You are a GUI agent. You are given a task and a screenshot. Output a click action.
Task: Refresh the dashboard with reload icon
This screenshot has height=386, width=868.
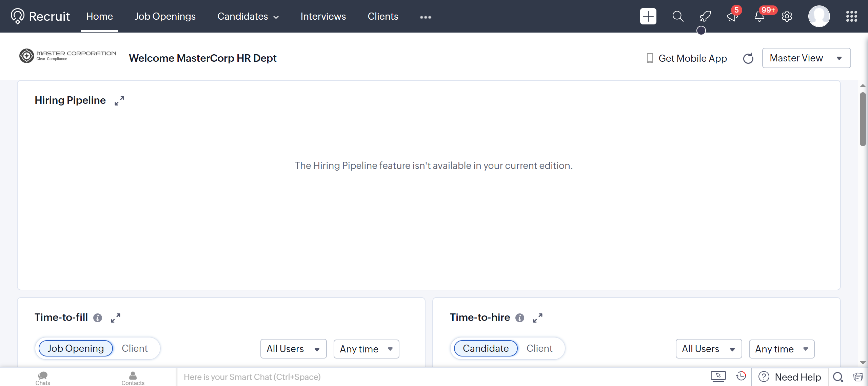[748, 58]
